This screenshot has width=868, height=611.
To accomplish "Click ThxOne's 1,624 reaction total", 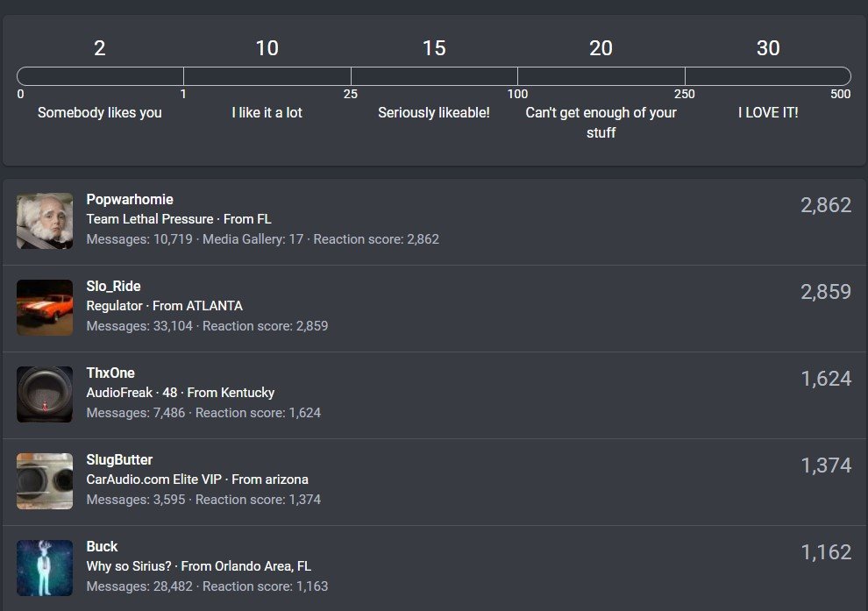I will pos(826,379).
